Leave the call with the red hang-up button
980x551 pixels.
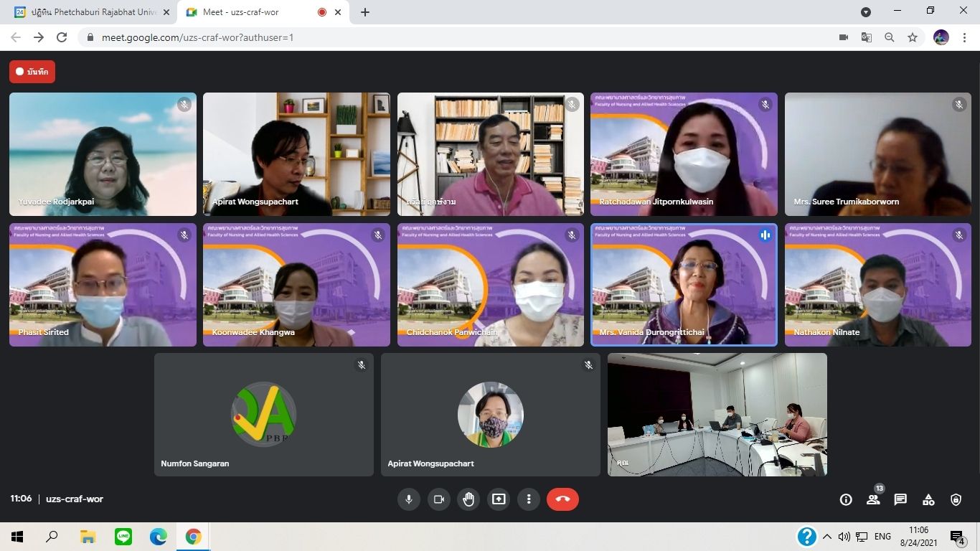[562, 499]
